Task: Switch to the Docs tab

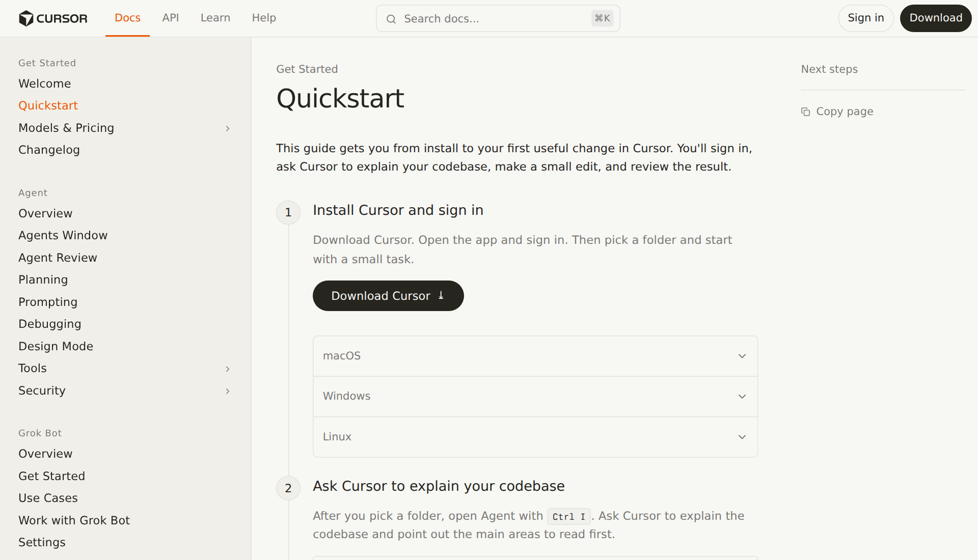Action: [x=127, y=18]
